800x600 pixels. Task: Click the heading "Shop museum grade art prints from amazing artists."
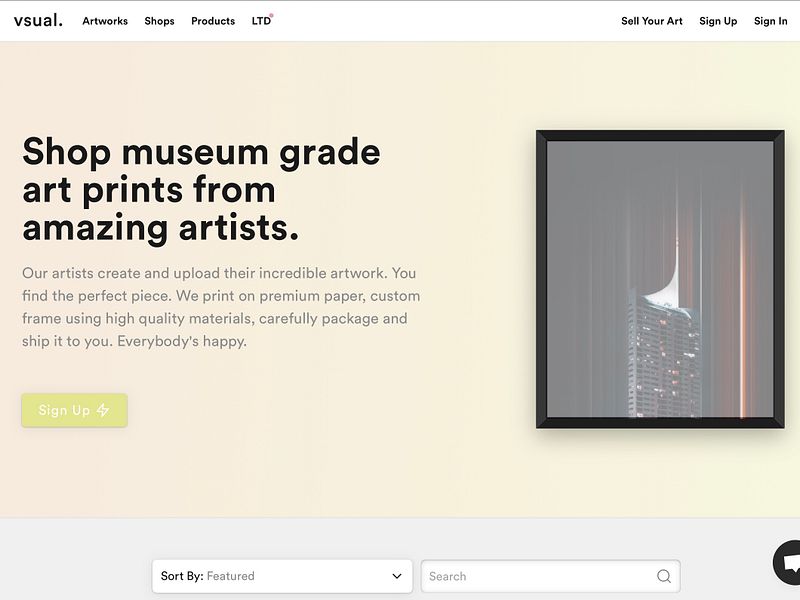click(202, 189)
